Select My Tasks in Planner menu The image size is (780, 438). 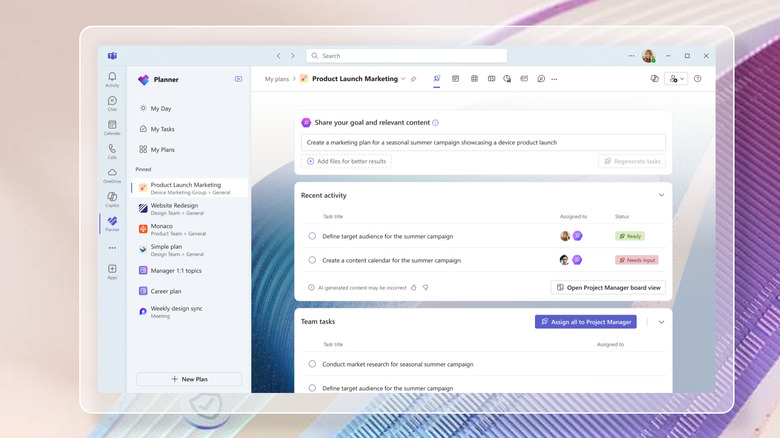coord(162,129)
